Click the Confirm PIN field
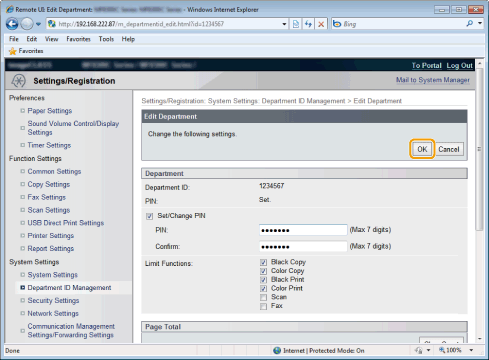Image resolution: width=489 pixels, height=360 pixels. tap(303, 246)
